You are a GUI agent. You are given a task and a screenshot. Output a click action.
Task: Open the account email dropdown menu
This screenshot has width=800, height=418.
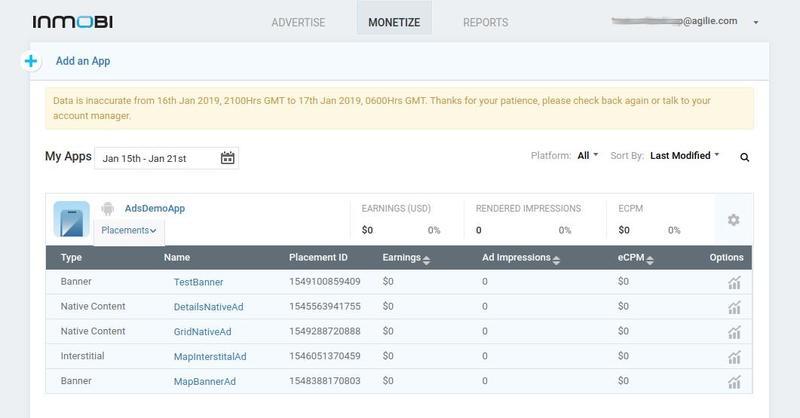point(755,22)
